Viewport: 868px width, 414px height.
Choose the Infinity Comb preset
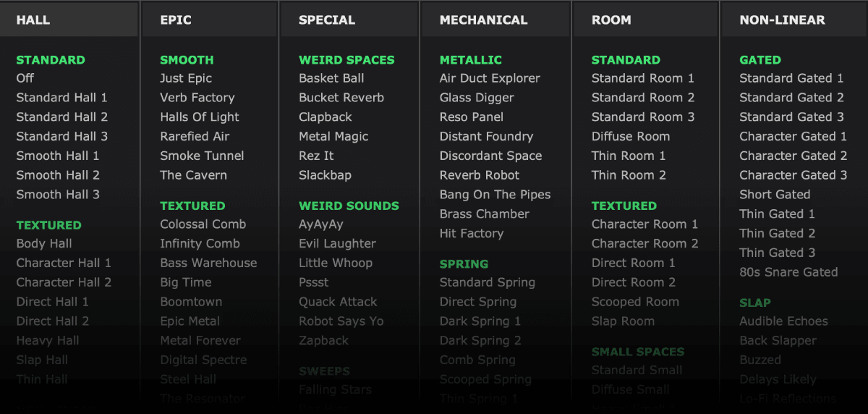point(200,244)
